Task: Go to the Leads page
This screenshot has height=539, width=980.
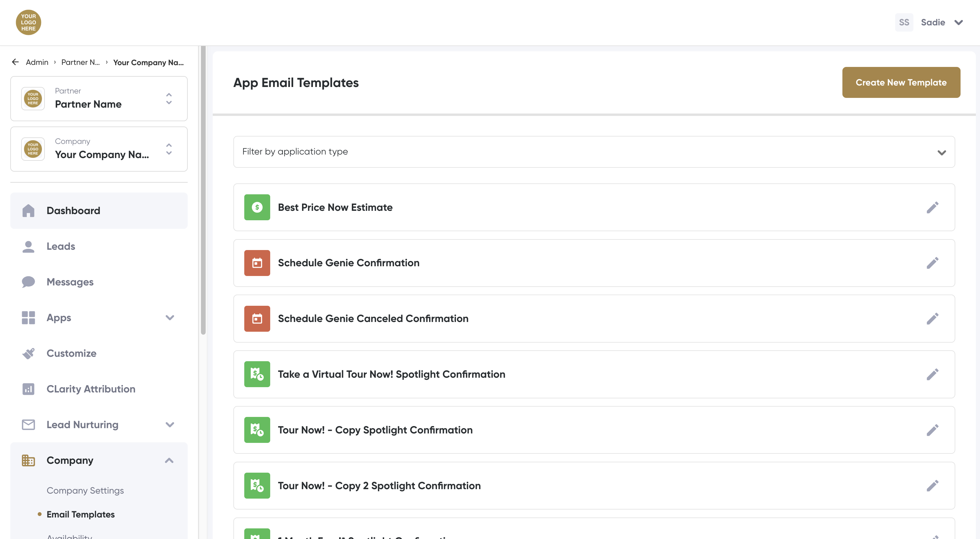Action: tap(61, 246)
